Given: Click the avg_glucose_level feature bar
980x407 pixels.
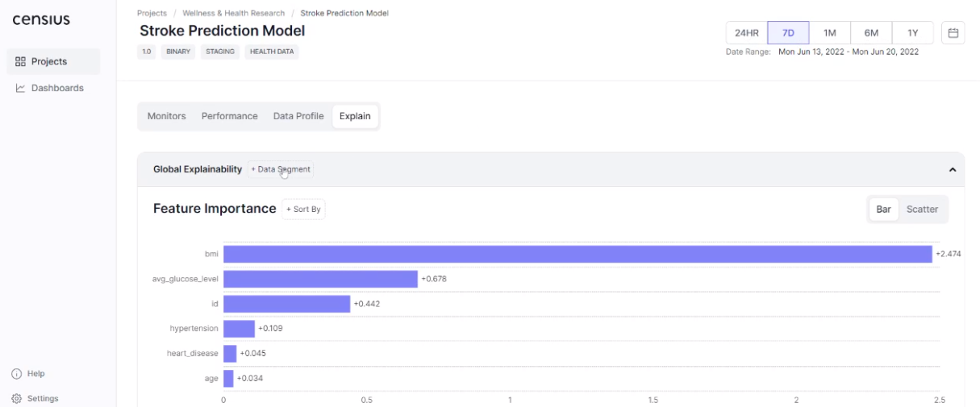Looking at the screenshot, I should coord(320,279).
